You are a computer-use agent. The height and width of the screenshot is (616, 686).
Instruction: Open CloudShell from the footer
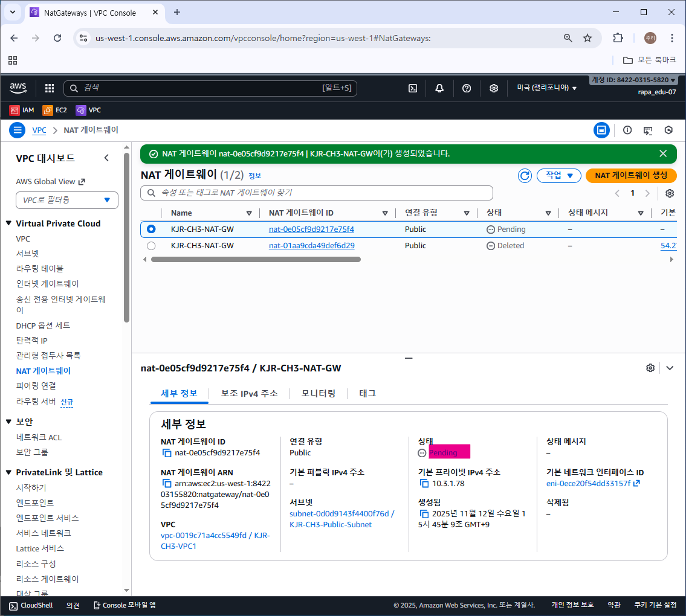click(31, 606)
